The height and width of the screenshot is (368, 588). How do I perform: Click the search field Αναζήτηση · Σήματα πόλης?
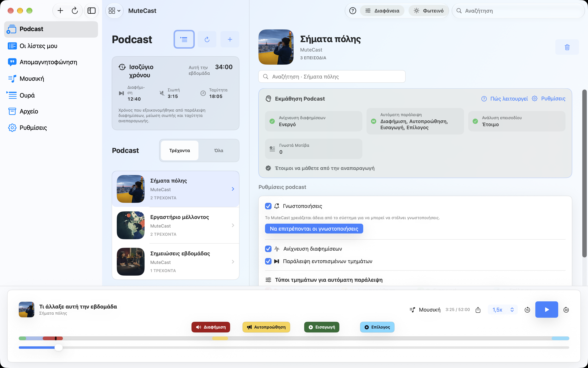pyautogui.click(x=332, y=77)
